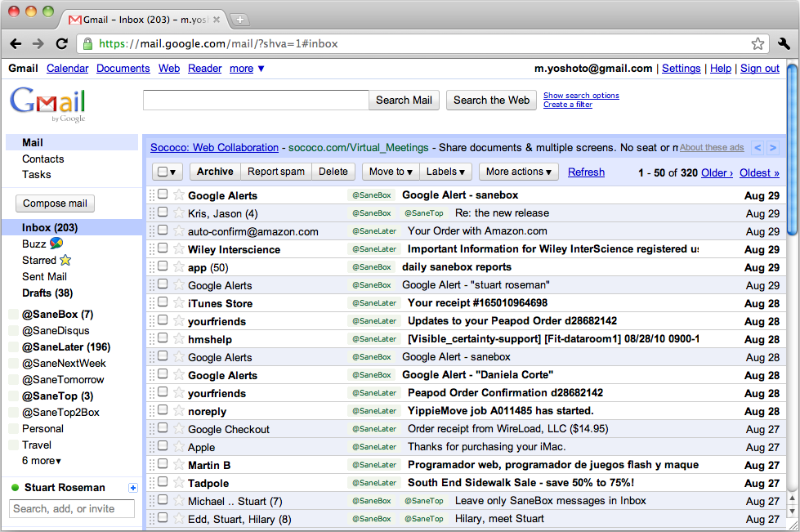Image resolution: width=800 pixels, height=532 pixels.
Task: Star the Wiley Interscience email
Action: [179, 249]
